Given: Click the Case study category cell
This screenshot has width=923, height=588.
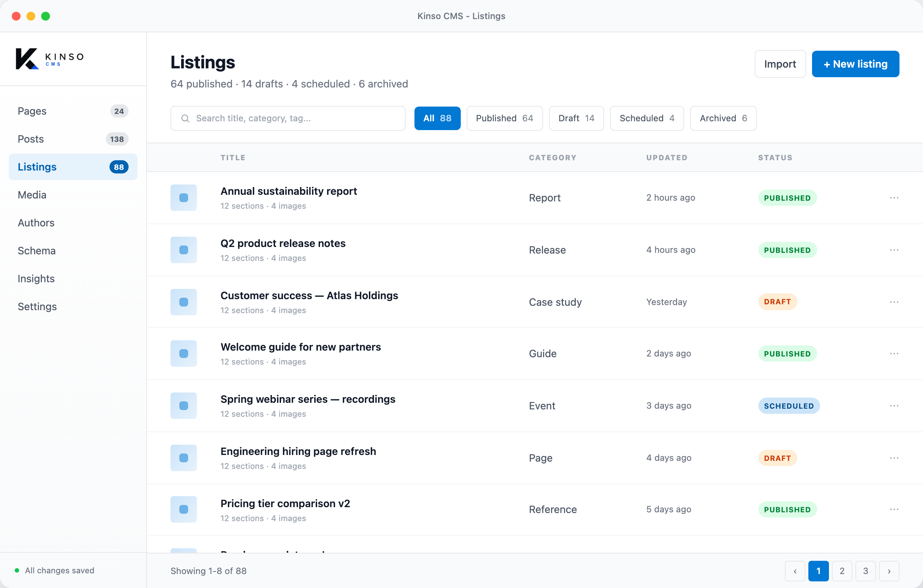Looking at the screenshot, I should (555, 302).
